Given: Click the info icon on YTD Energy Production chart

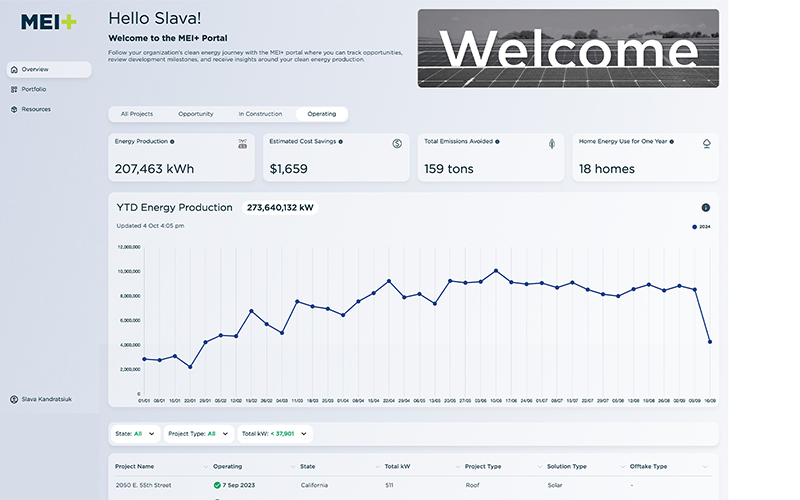Looking at the screenshot, I should pyautogui.click(x=706, y=208).
